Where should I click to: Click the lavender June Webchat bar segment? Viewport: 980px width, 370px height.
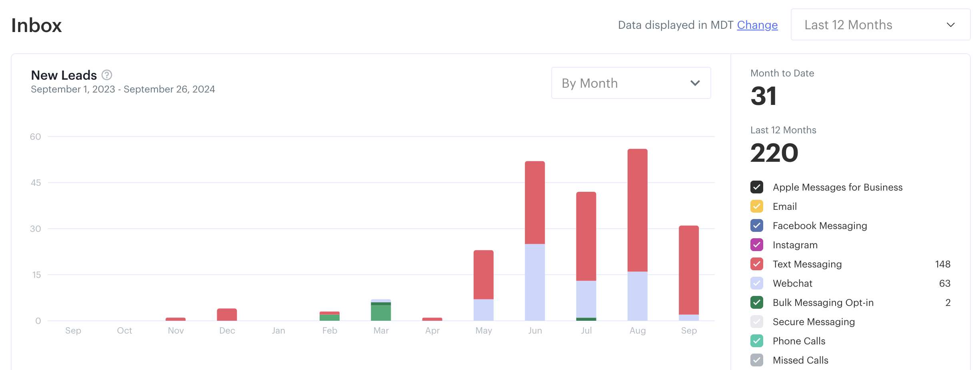[x=534, y=282]
